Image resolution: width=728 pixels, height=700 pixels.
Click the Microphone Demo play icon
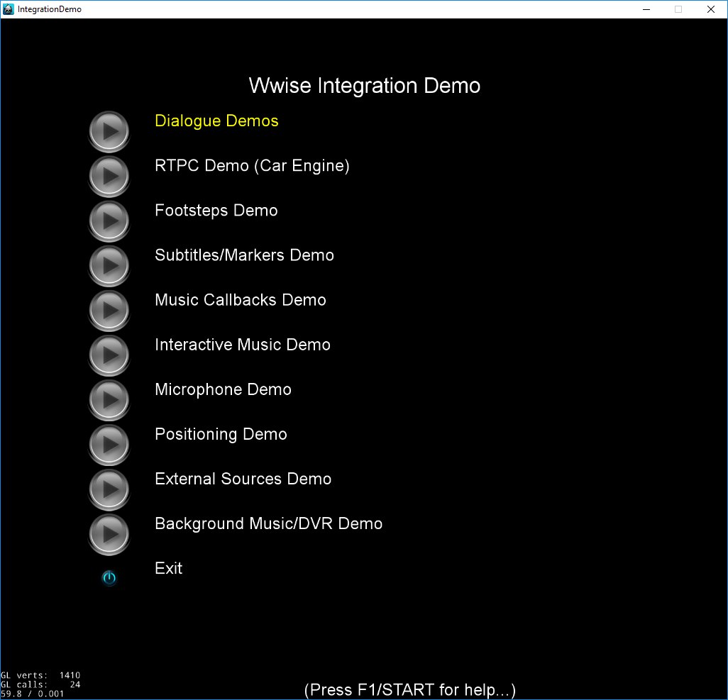[x=109, y=399]
